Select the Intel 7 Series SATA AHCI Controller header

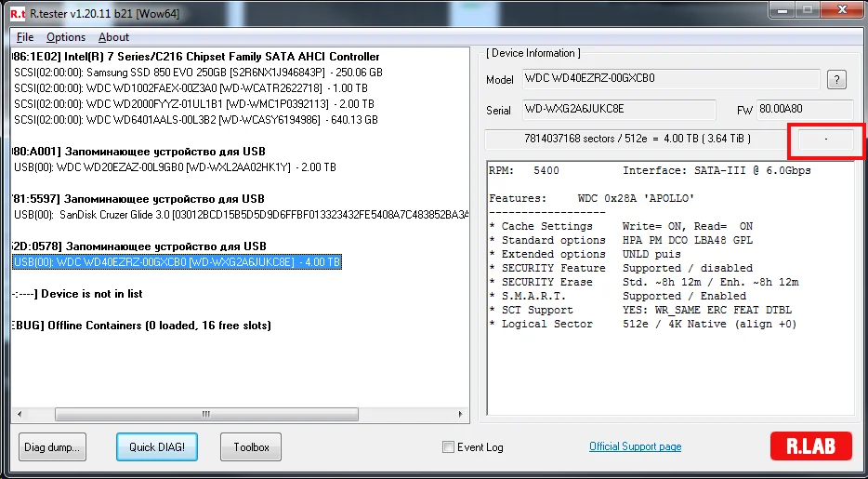click(195, 57)
